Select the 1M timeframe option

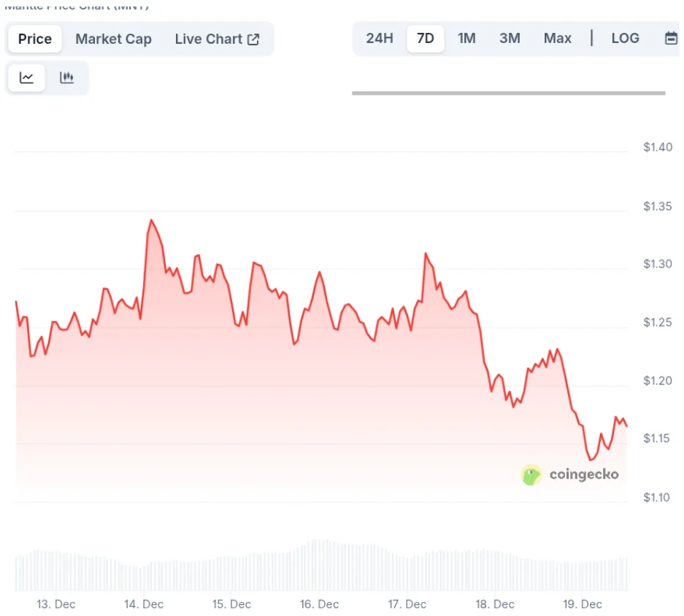(x=466, y=38)
